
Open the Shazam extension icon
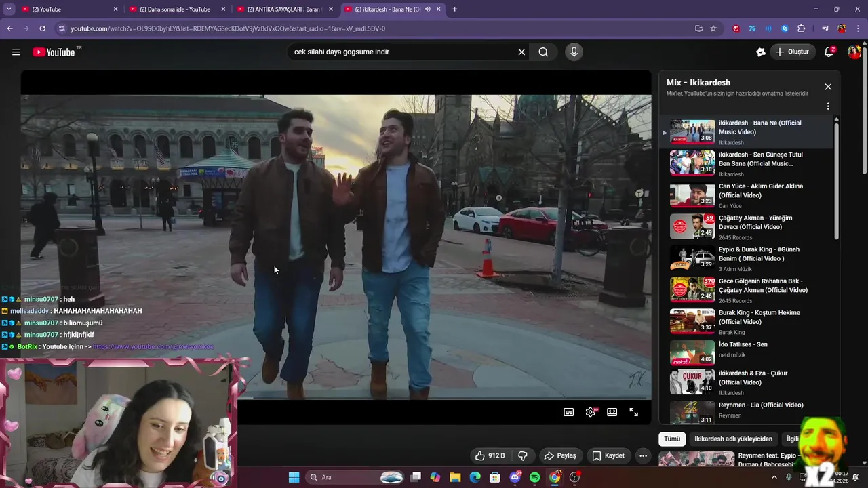coord(785,28)
